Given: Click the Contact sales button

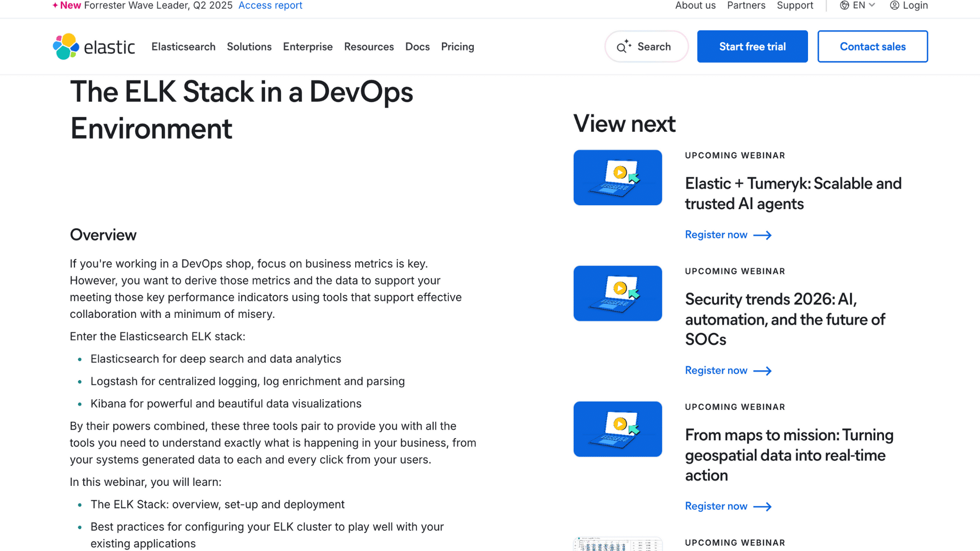Looking at the screenshot, I should point(873,47).
